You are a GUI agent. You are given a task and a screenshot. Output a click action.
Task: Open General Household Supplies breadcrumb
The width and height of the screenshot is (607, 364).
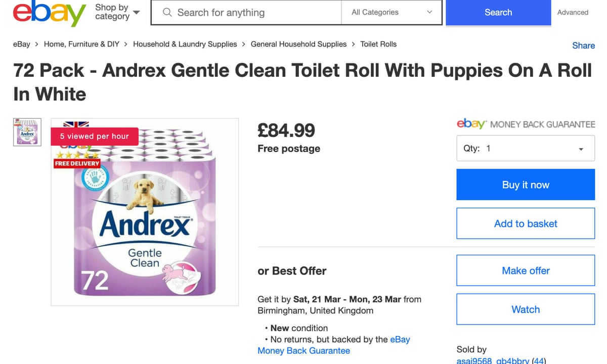click(298, 44)
